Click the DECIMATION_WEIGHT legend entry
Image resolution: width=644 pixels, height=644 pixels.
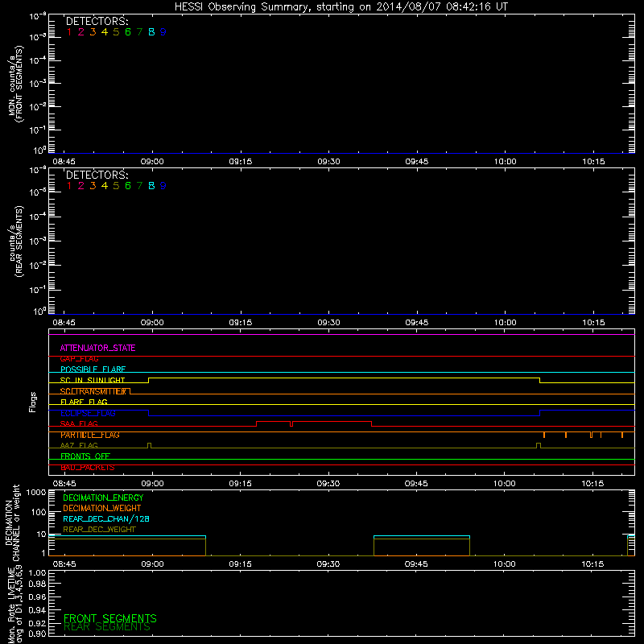(102, 509)
